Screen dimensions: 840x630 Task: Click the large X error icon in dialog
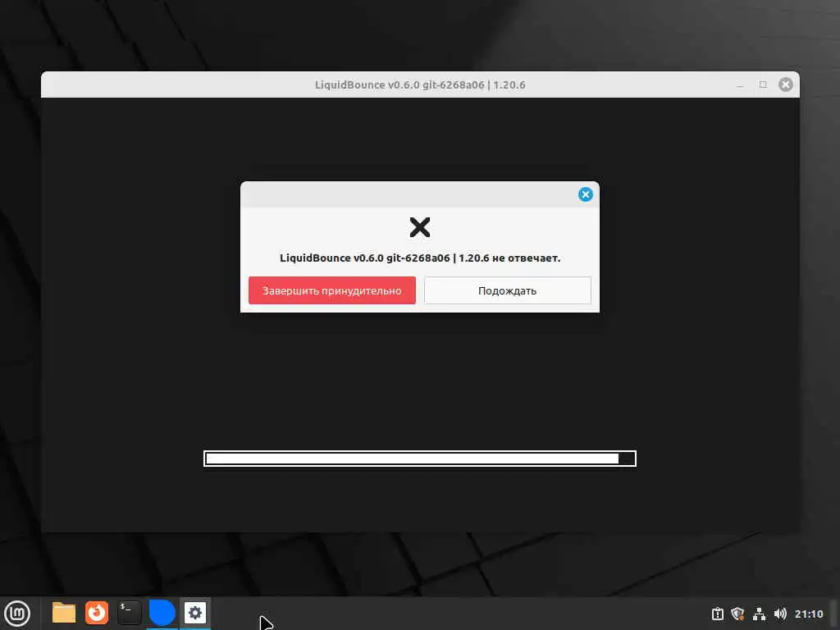tap(420, 227)
